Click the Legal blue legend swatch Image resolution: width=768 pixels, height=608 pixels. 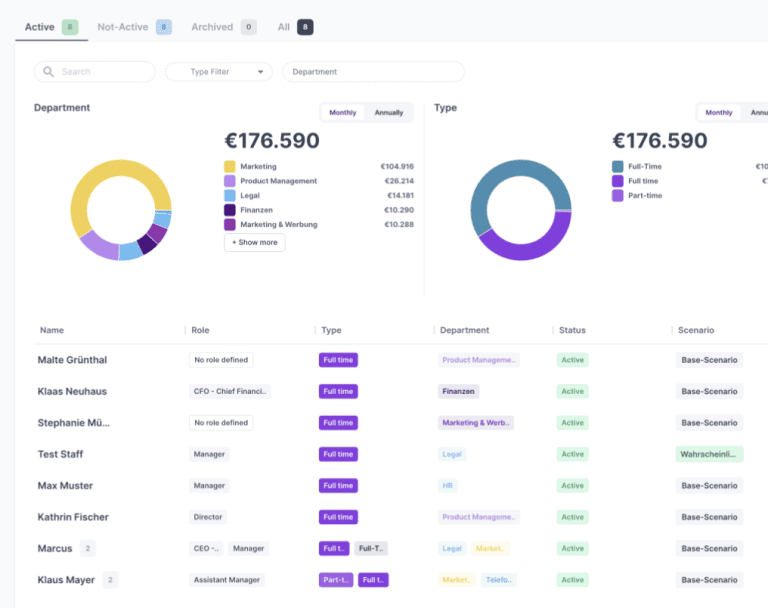(x=230, y=195)
